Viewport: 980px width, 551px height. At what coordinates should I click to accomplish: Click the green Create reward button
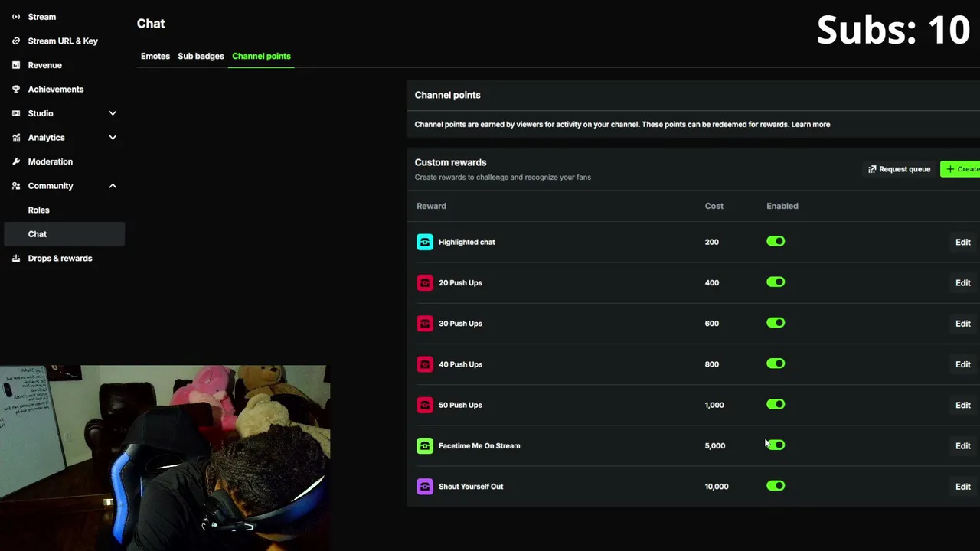960,169
